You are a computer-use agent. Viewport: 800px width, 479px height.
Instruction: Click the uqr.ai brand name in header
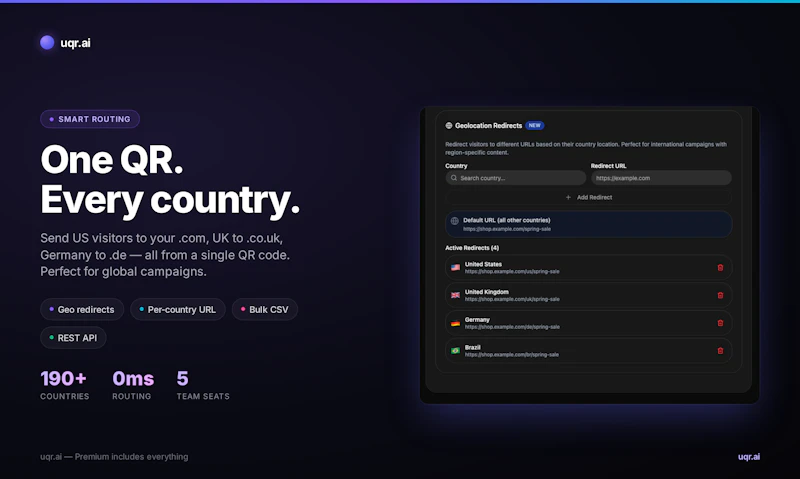pos(76,43)
